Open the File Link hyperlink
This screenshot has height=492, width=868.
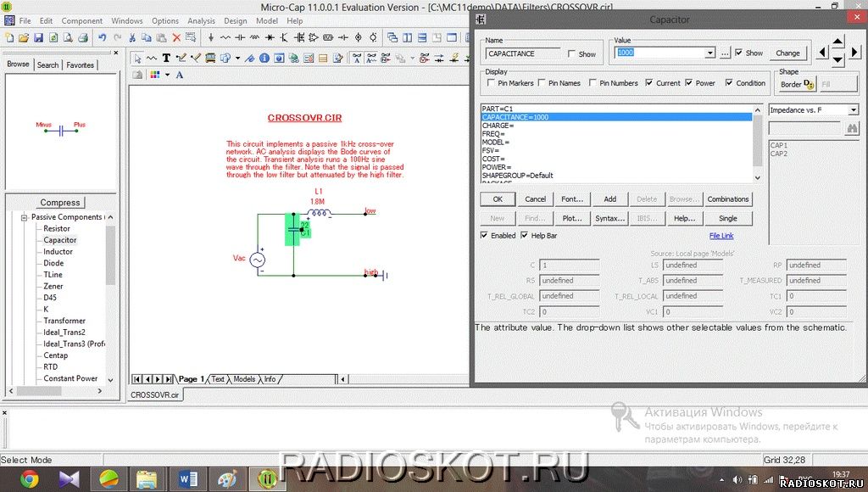721,236
